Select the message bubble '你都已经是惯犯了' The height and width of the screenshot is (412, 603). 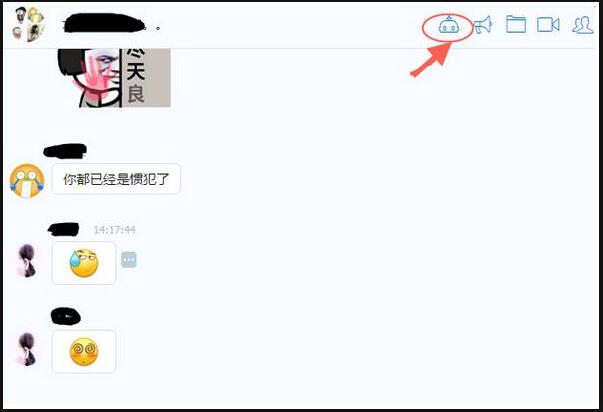point(116,179)
